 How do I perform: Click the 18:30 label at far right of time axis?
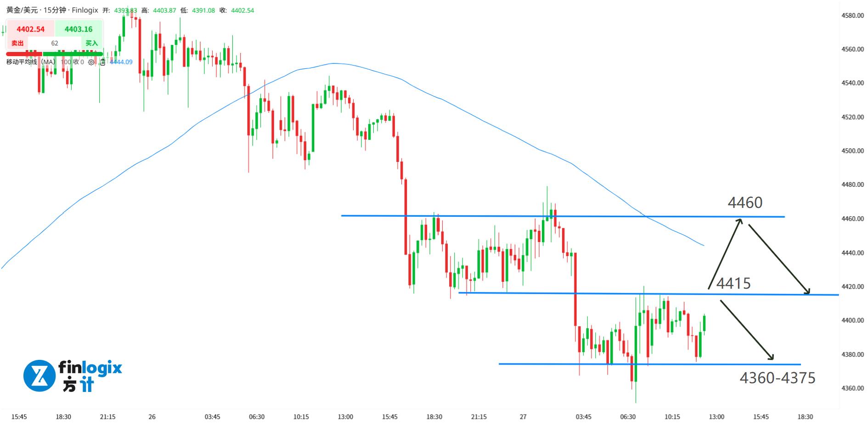click(805, 417)
